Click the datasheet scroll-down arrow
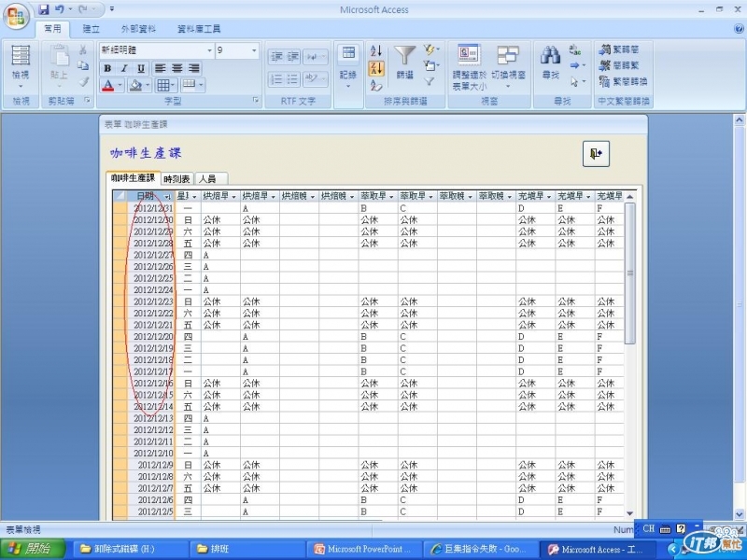This screenshot has width=747, height=560. click(x=629, y=513)
